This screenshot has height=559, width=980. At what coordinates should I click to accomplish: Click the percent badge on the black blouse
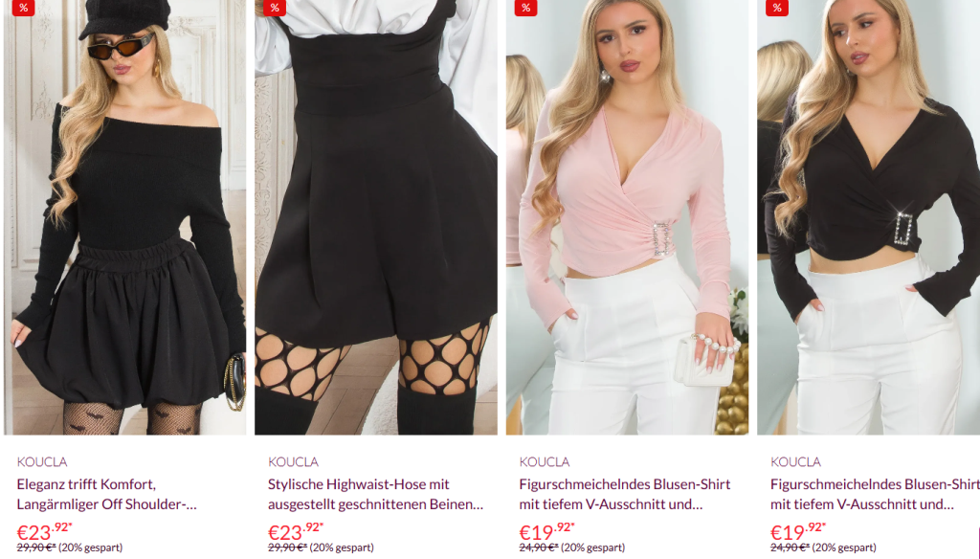[777, 8]
